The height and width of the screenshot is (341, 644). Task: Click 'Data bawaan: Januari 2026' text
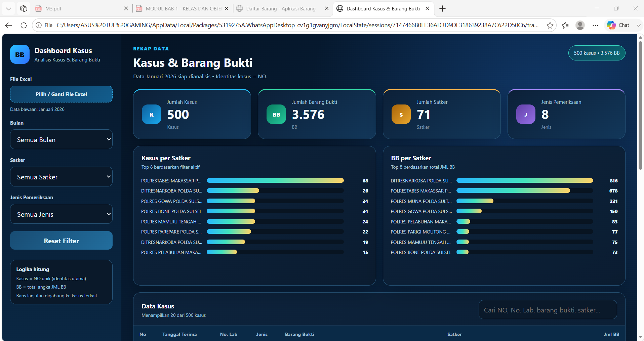point(37,109)
